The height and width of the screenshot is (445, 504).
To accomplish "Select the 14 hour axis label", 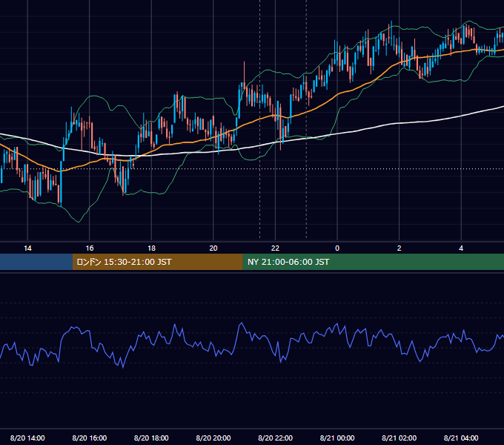I will (27, 248).
